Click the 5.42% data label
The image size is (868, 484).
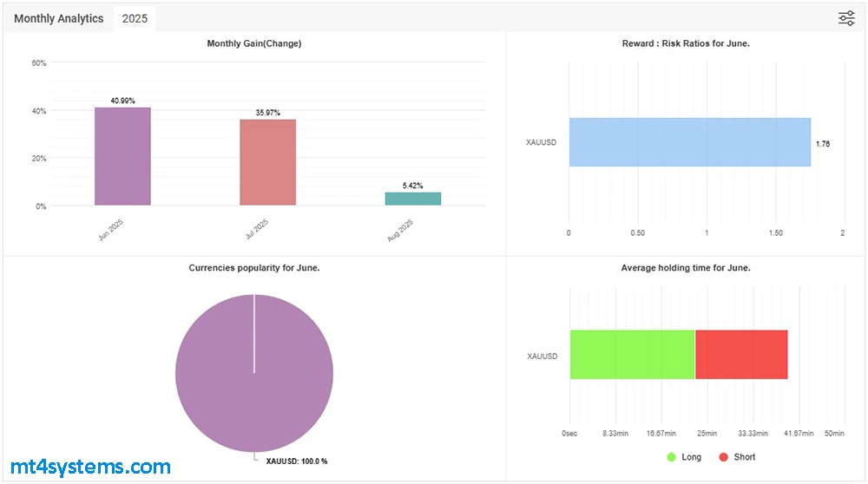pyautogui.click(x=413, y=186)
